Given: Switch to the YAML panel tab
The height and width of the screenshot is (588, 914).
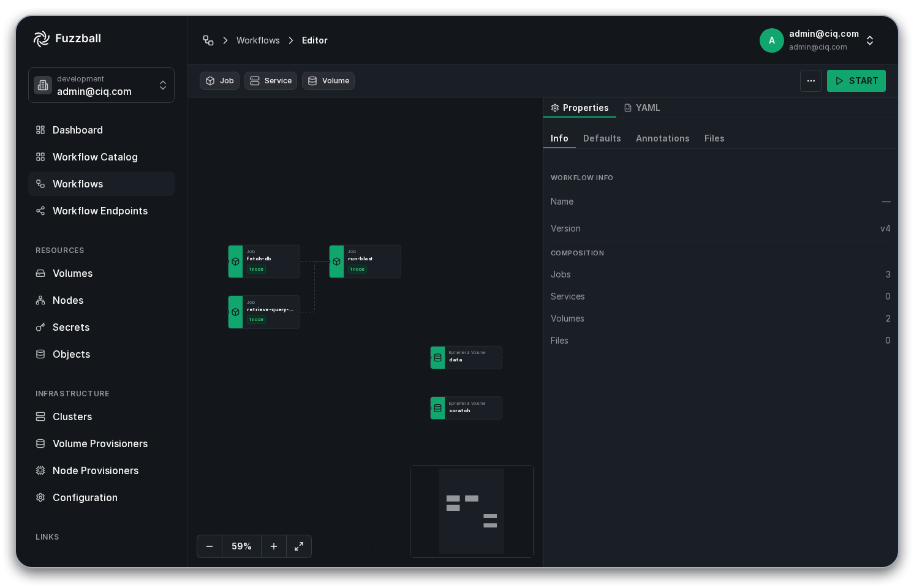Looking at the screenshot, I should pos(642,108).
